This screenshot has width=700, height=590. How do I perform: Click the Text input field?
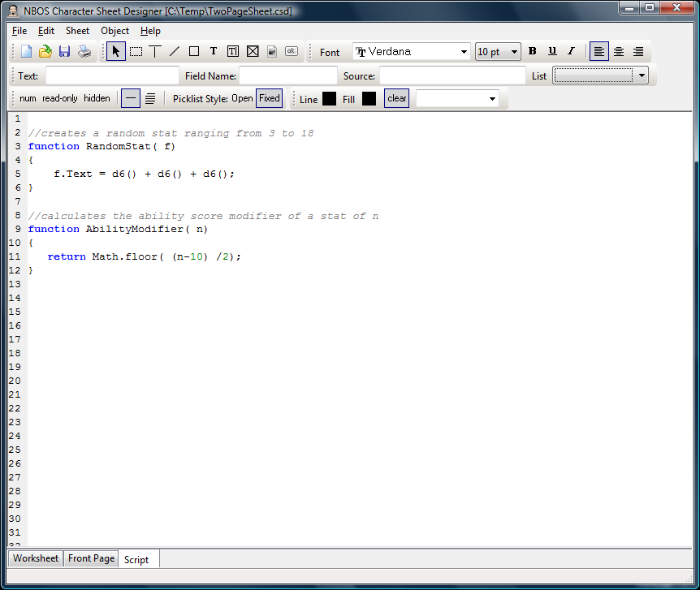[x=112, y=75]
